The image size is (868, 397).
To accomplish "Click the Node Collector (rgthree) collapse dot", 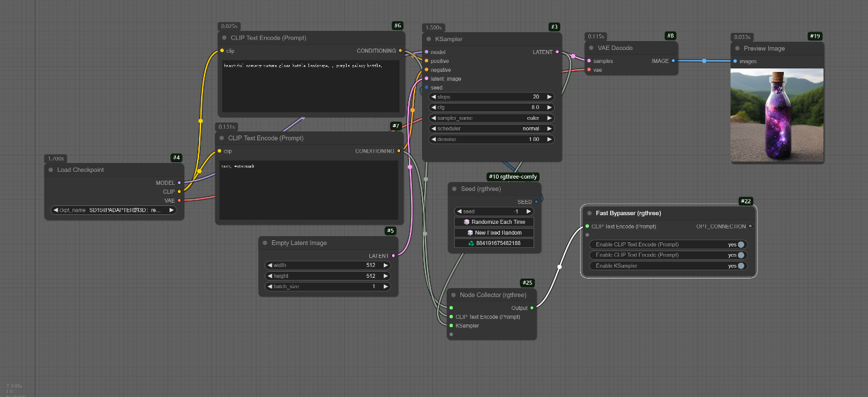I will click(453, 295).
